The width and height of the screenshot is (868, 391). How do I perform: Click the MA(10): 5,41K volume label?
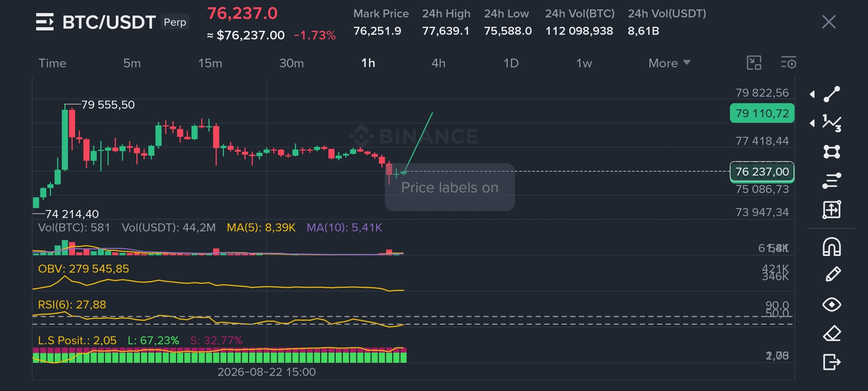[344, 227]
